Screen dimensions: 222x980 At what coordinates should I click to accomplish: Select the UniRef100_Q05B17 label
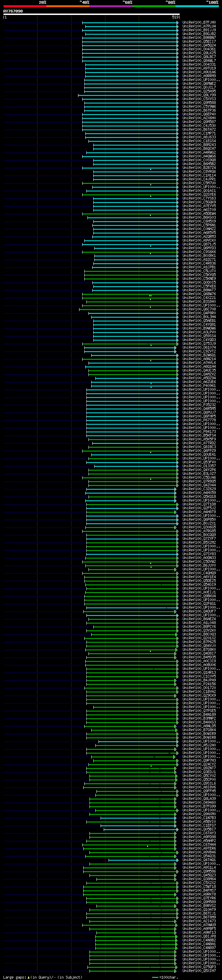click(x=199, y=829)
